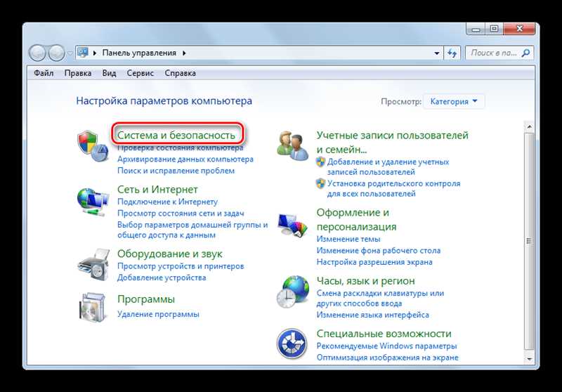Image resolution: width=562 pixels, height=392 pixels.
Task: Click Изменение фона рабочего стола link
Action: point(379,251)
